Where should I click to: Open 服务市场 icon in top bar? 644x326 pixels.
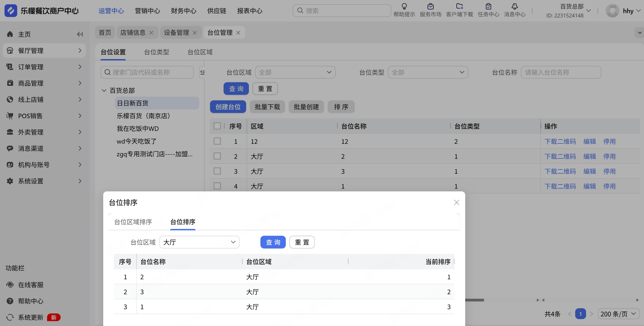430,6
